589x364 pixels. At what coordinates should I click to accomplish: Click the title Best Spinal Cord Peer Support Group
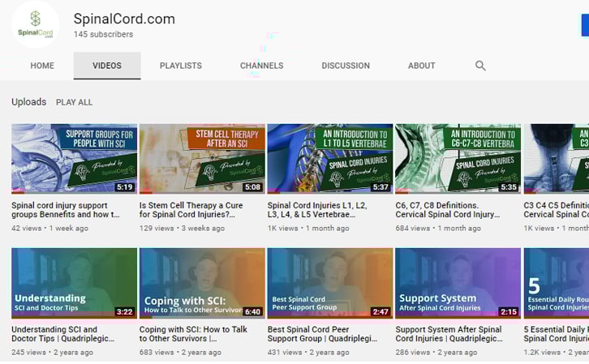pyautogui.click(x=322, y=334)
